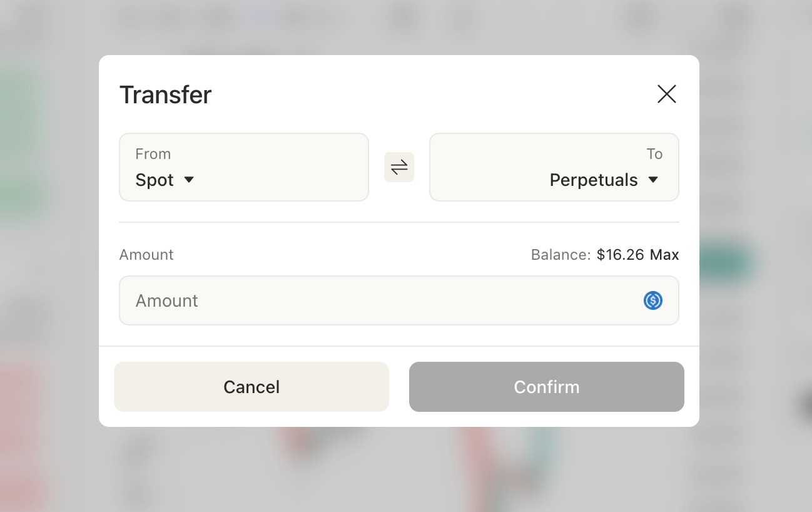This screenshot has height=512, width=812.
Task: Click the "Spot" account name text
Action: point(155,180)
